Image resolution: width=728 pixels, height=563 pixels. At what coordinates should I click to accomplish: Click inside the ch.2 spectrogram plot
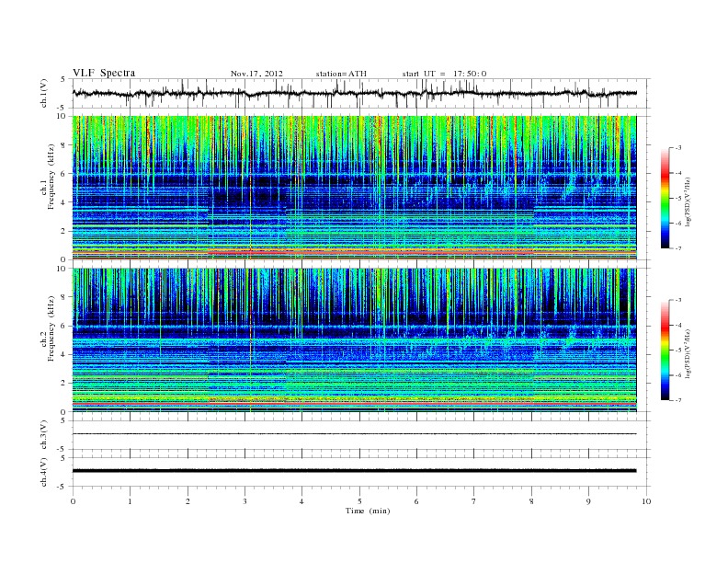(355, 340)
